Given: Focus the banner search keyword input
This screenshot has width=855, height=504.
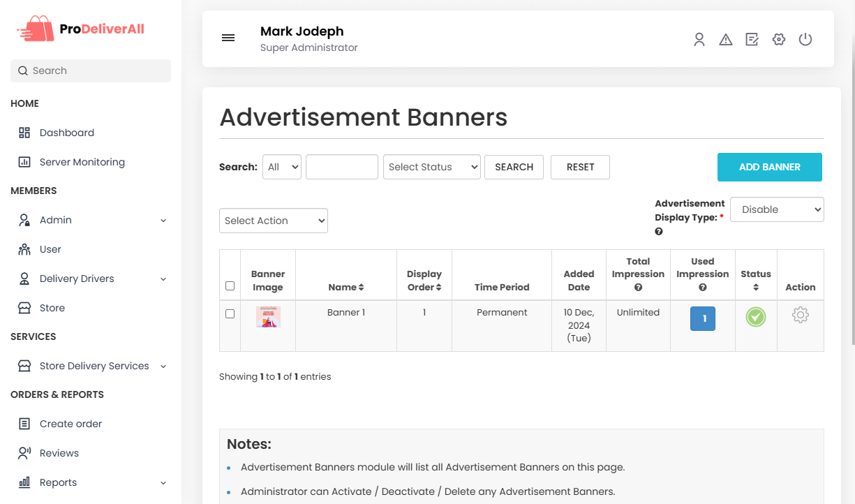Looking at the screenshot, I should (342, 167).
